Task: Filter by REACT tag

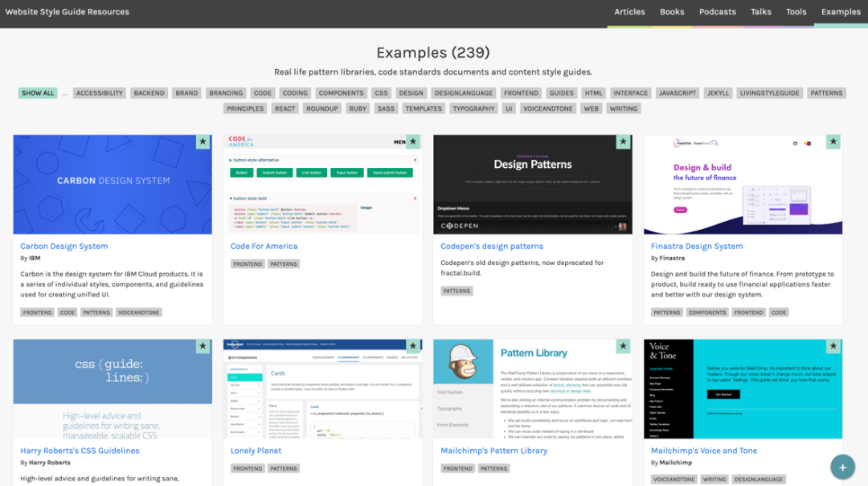Action: [285, 108]
